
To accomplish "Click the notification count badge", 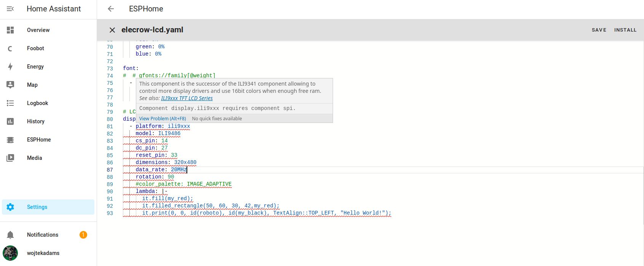I will tap(83, 235).
